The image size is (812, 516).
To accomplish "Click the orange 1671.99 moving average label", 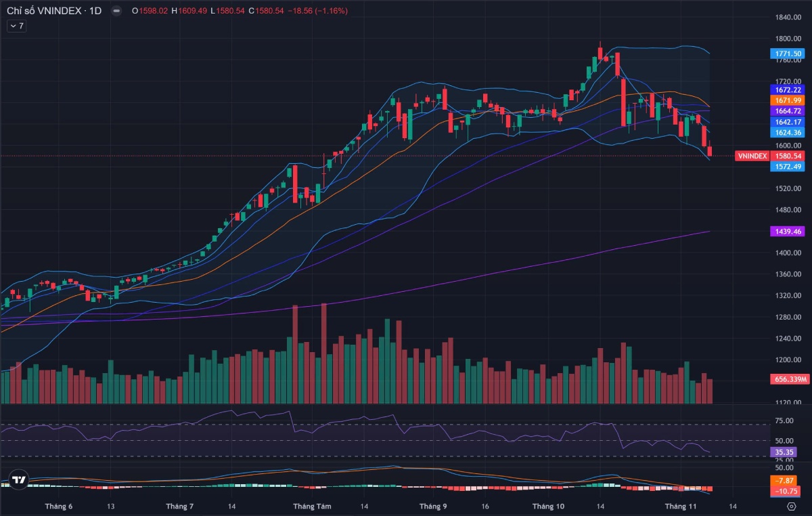I will [x=786, y=100].
